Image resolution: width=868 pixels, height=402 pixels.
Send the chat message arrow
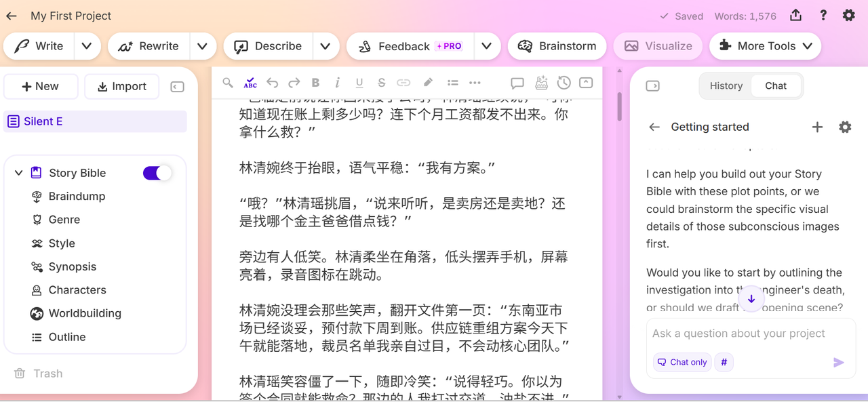click(x=839, y=362)
